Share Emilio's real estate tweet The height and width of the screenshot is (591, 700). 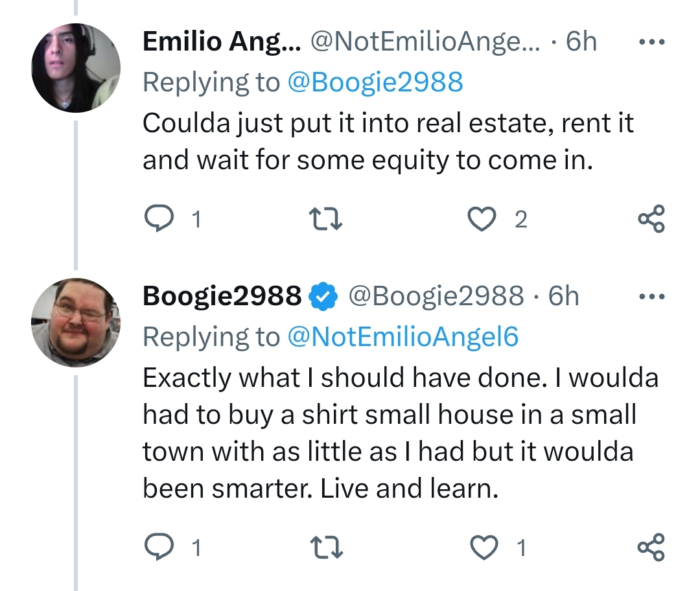pos(651,220)
